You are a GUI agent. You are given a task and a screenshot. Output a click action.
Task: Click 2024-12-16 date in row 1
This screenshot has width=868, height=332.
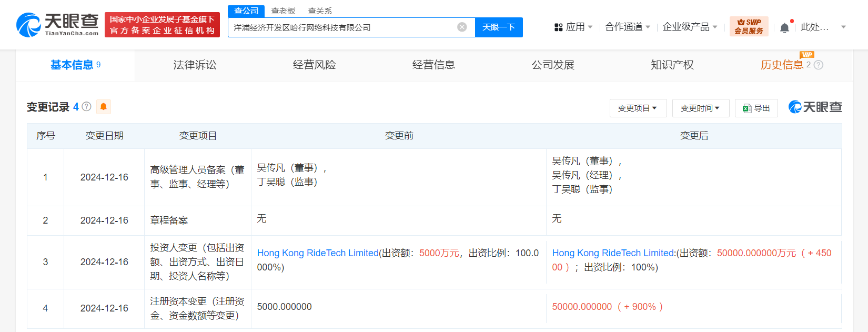(104, 177)
